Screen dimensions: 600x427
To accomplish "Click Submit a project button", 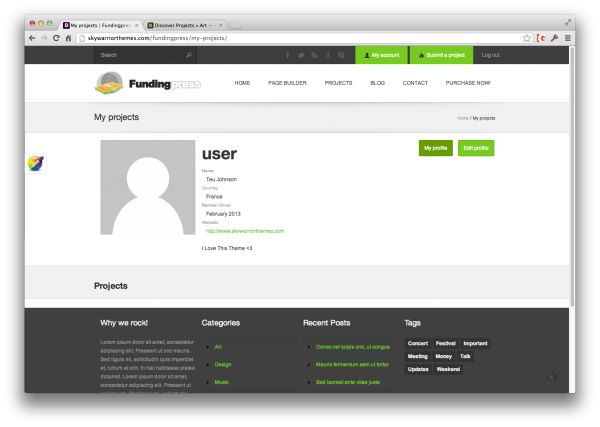I will click(x=442, y=55).
